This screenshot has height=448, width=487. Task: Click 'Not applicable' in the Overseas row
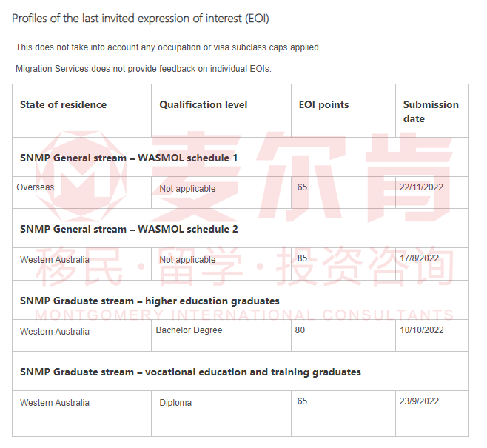(x=187, y=189)
